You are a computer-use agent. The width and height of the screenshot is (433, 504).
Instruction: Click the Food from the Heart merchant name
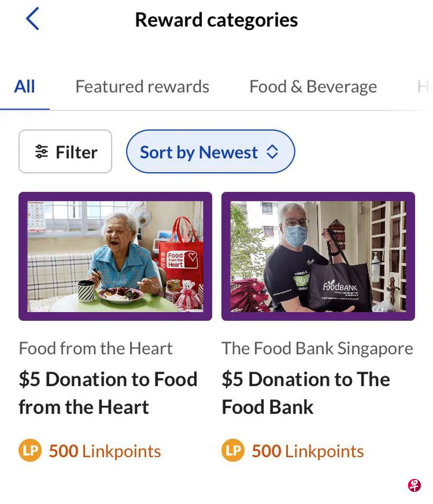pyautogui.click(x=96, y=348)
